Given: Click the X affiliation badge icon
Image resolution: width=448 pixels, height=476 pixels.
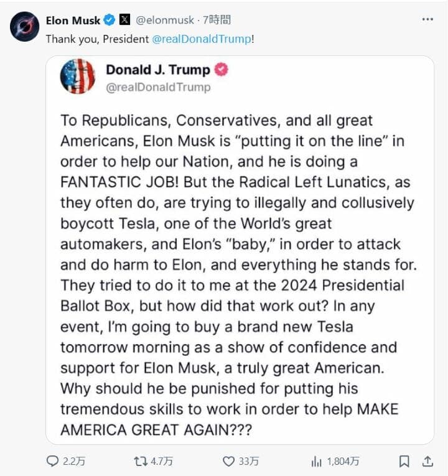Looking at the screenshot, I should tap(124, 21).
